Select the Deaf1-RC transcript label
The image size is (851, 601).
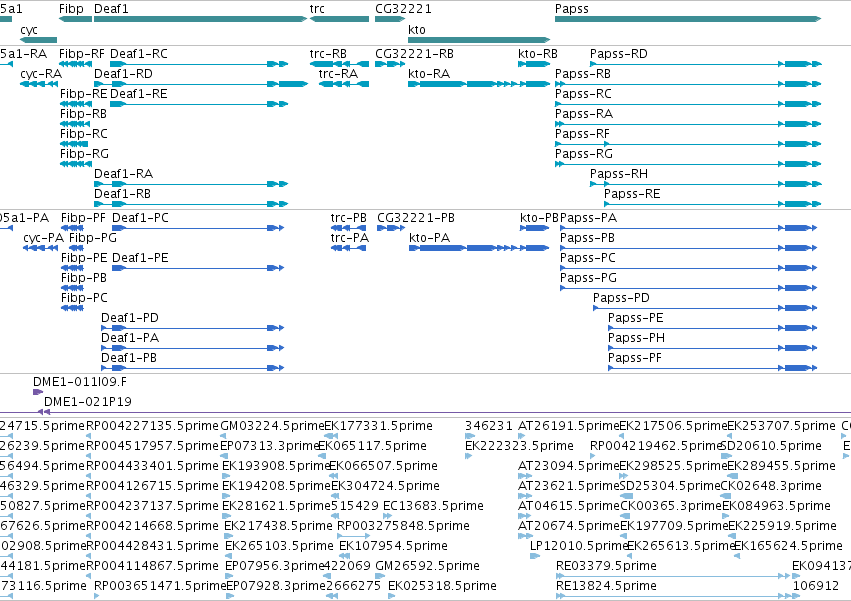click(x=139, y=54)
